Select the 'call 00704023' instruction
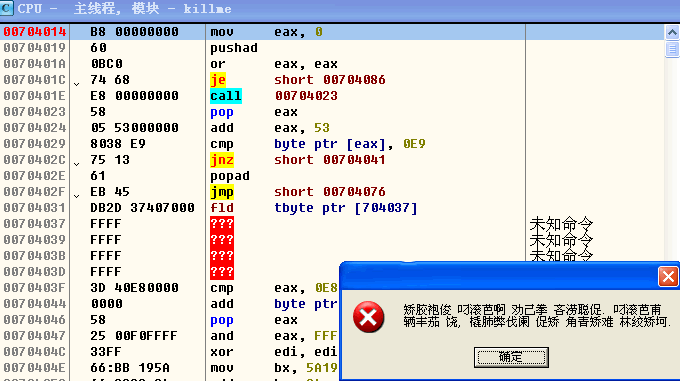Viewport: 680px width, 381px height. (274, 96)
